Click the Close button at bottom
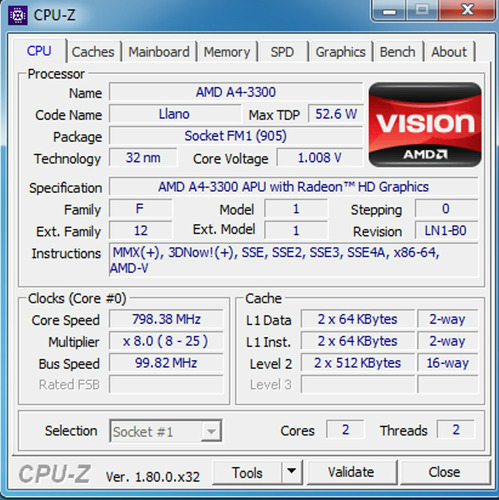 (x=445, y=472)
